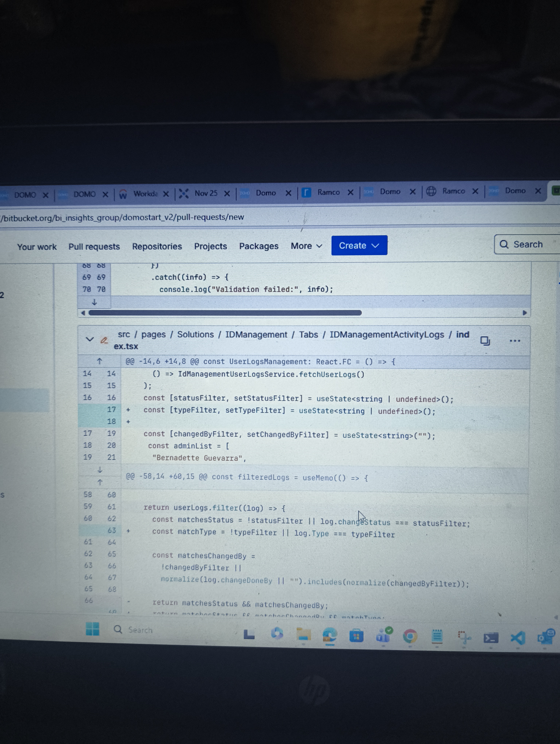Click the copy file path icon
This screenshot has width=560, height=744.
(x=485, y=341)
